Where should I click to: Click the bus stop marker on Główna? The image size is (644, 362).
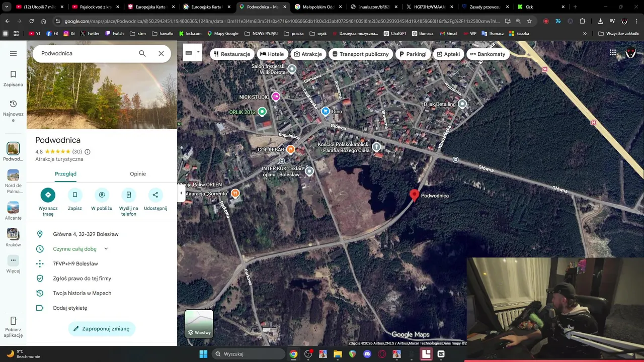point(455,160)
